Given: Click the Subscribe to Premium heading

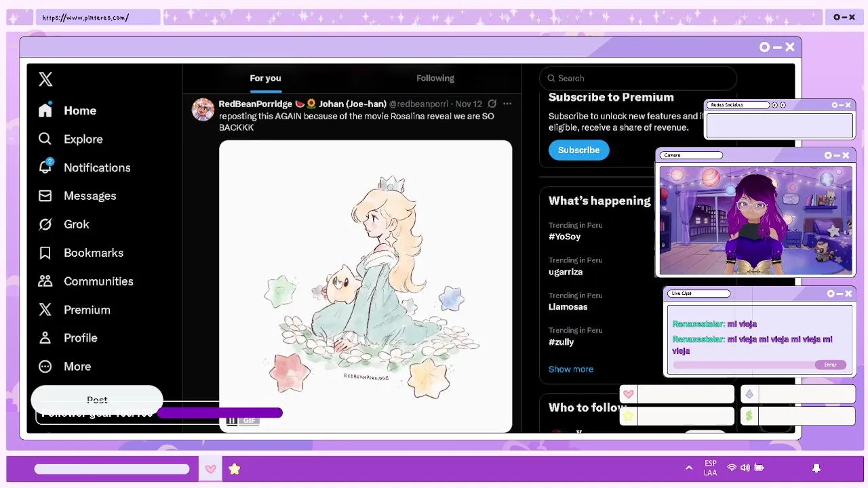Looking at the screenshot, I should [x=611, y=97].
